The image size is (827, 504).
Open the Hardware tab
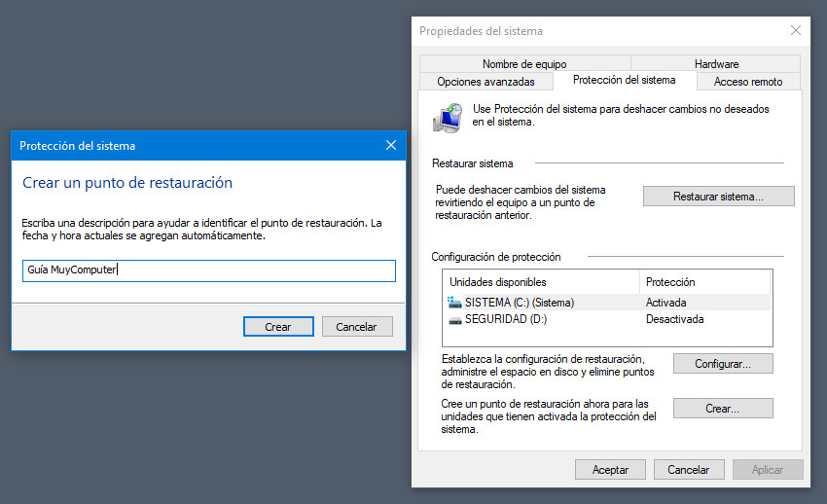pyautogui.click(x=716, y=64)
